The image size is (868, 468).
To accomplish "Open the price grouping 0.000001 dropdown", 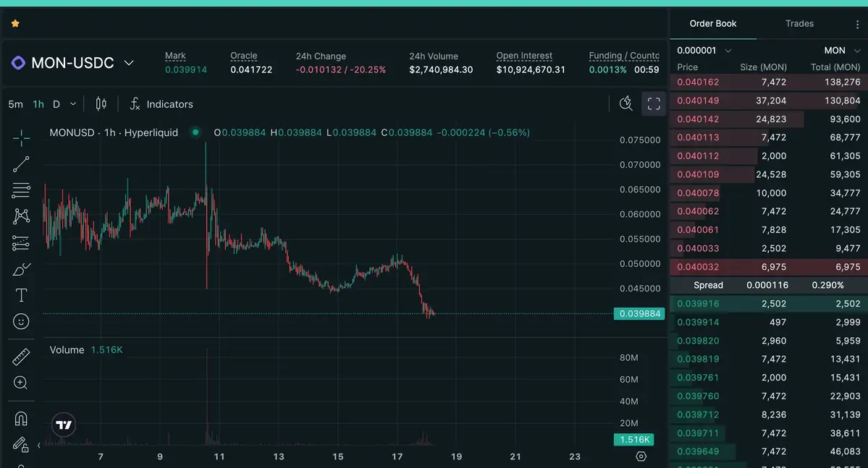I will 704,51.
